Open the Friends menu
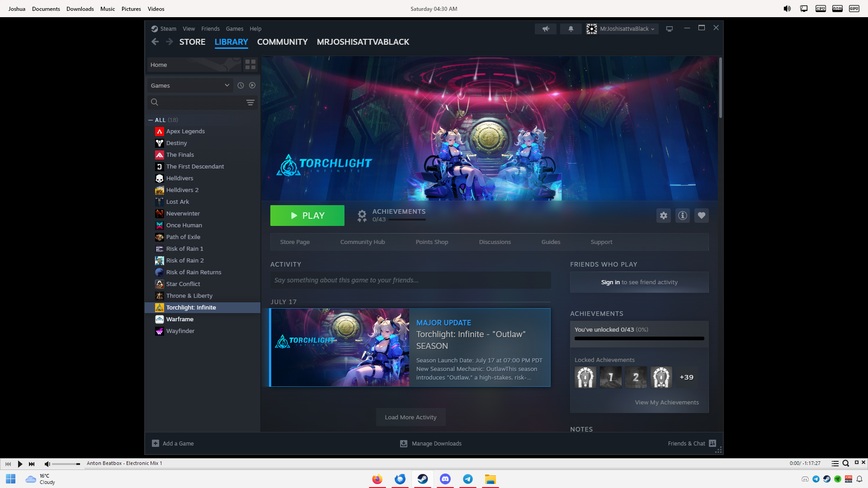Screen dimensions: 868x488 tap(210, 28)
